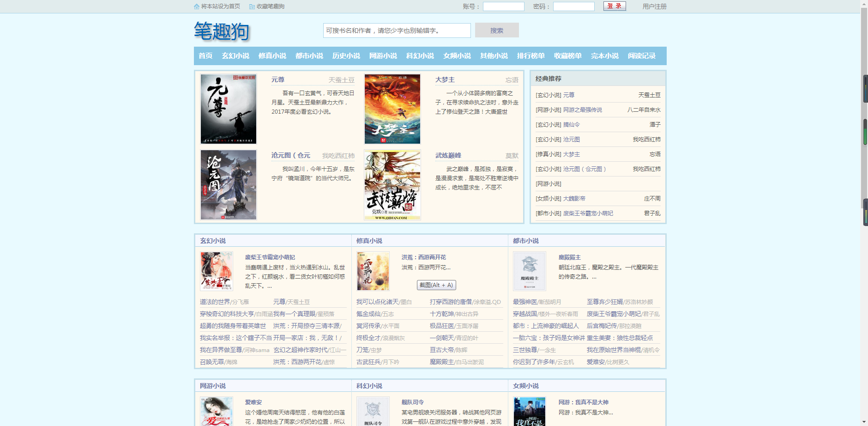Focus the 账号 username input field

tap(503, 6)
